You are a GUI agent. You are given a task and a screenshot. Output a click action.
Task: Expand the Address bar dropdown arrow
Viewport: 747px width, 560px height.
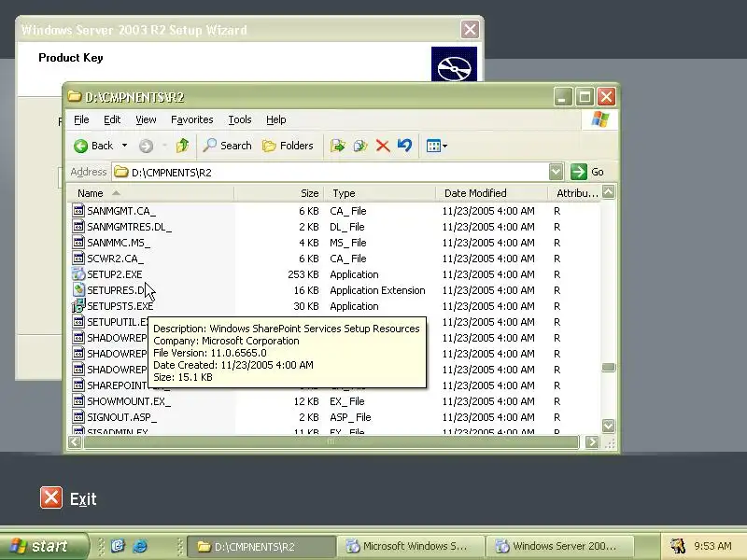coord(556,172)
